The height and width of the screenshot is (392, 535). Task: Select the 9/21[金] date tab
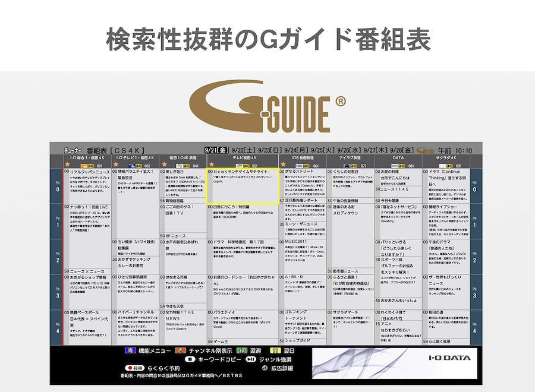216,150
